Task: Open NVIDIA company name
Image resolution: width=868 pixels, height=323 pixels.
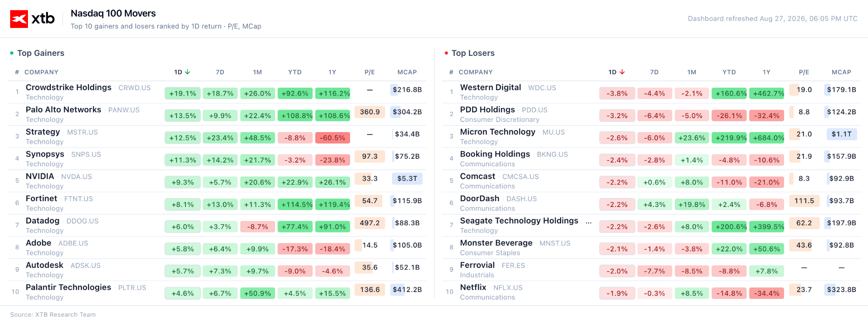Action: [40, 176]
